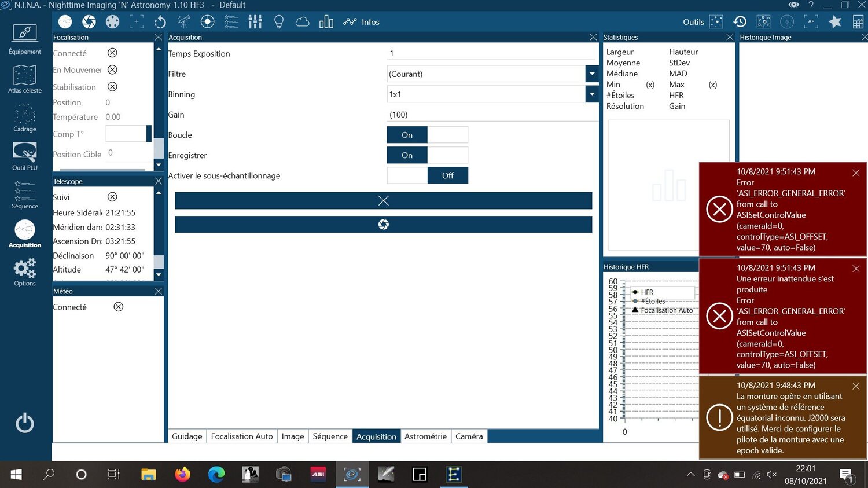Click the down arrow in the Focalisation panel scrollbar

coord(159,165)
